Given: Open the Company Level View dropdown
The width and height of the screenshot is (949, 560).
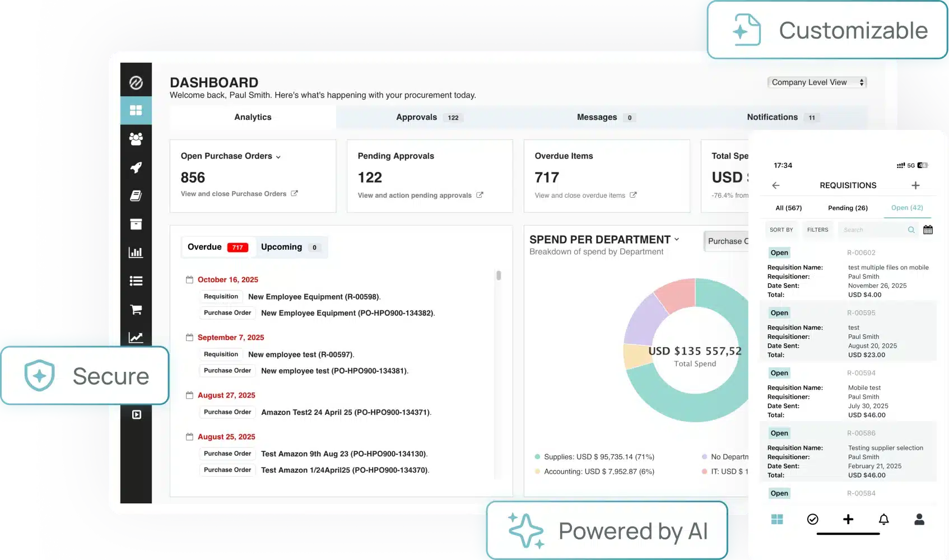Looking at the screenshot, I should [816, 82].
